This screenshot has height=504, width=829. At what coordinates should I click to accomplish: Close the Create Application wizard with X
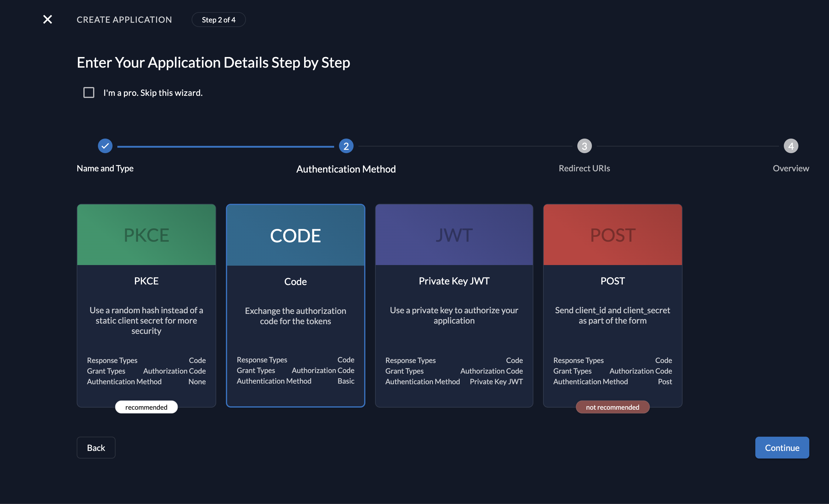(x=47, y=19)
